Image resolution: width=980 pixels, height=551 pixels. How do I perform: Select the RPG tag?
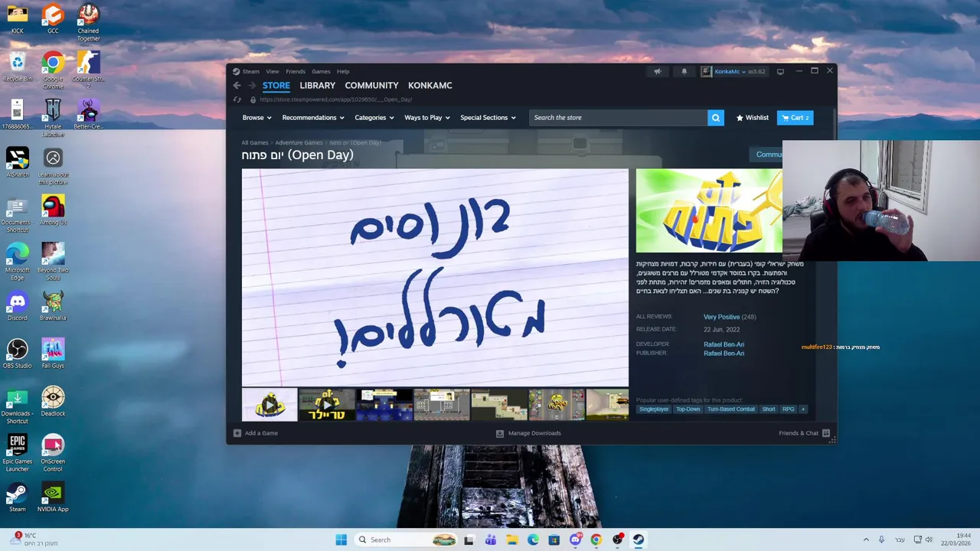click(788, 409)
